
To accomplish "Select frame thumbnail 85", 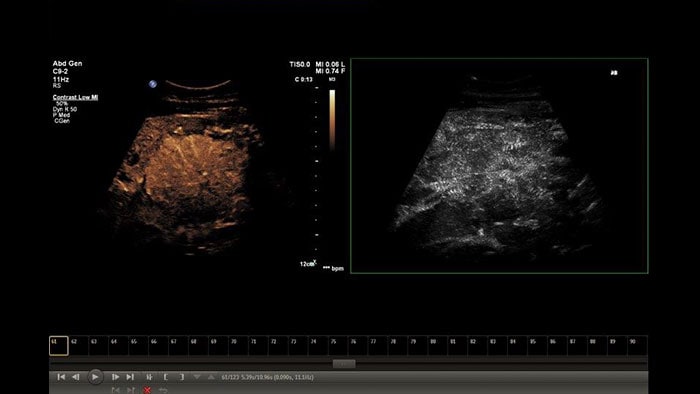I will click(537, 346).
